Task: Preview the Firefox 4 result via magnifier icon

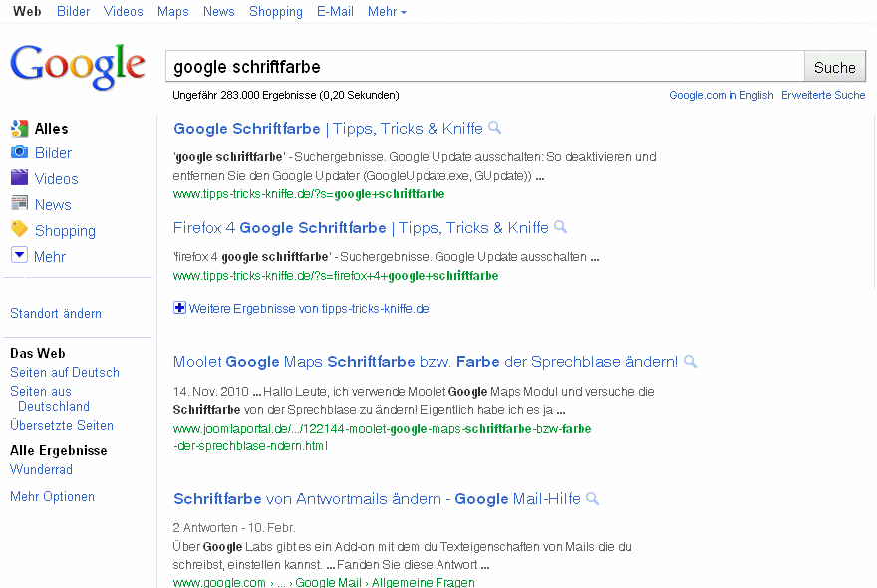Action: click(x=560, y=227)
